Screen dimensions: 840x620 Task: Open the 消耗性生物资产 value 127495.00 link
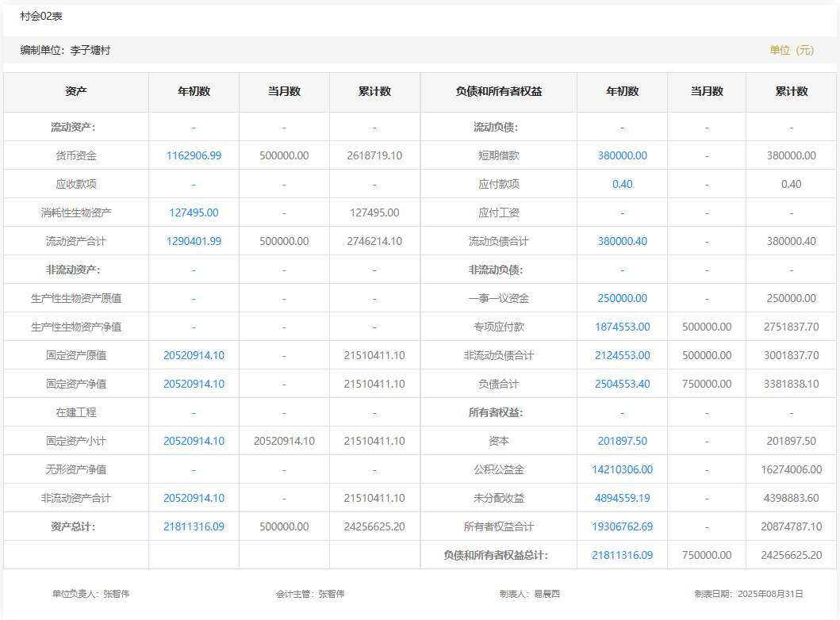pos(194,212)
